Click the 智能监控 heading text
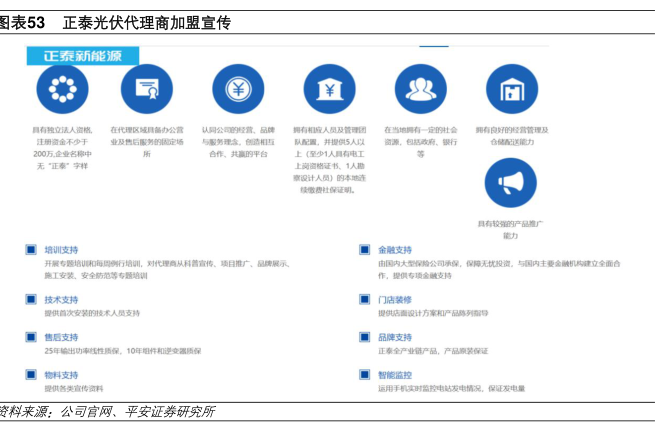Image resolution: width=657 pixels, height=425 pixels. (395, 374)
